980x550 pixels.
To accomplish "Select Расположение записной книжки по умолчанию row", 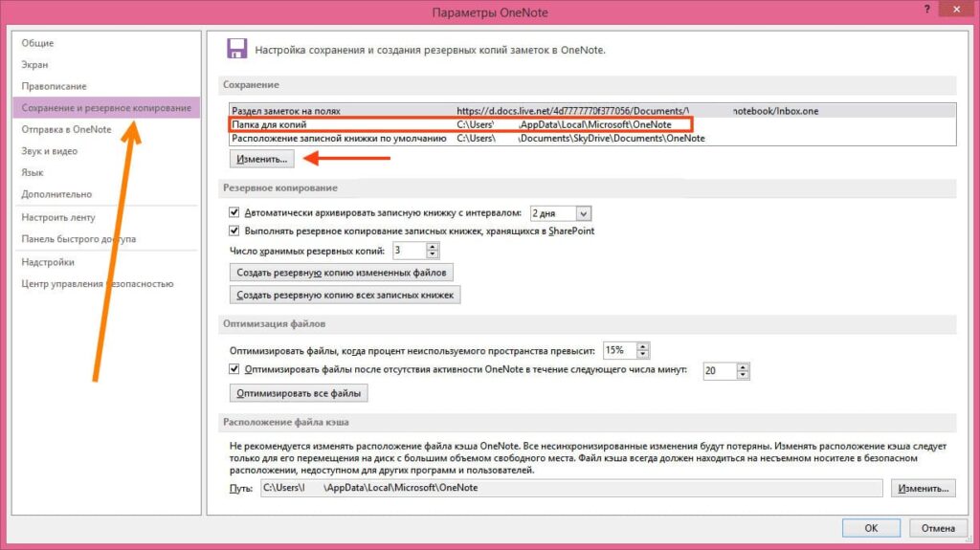I will coord(592,138).
